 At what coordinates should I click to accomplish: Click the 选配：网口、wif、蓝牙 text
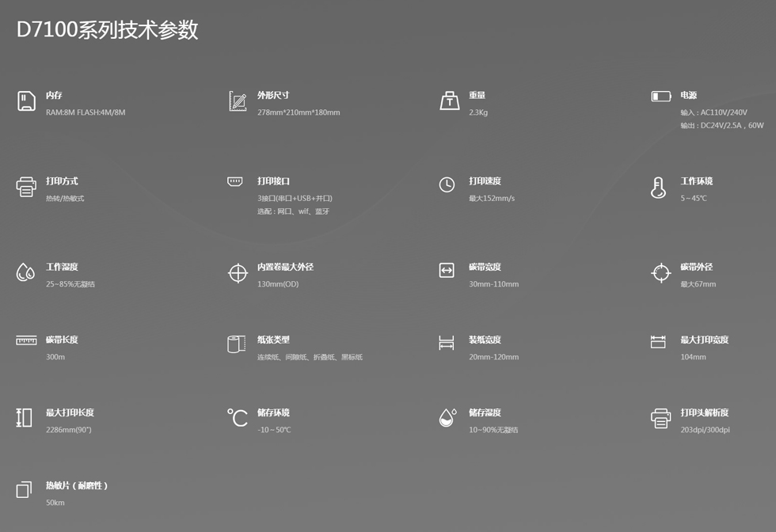tap(293, 211)
